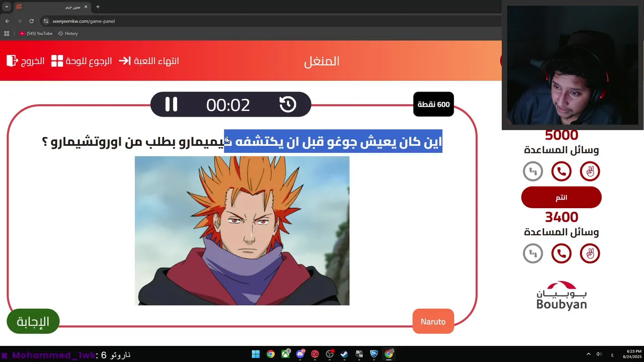View site information icon in address bar
The width and height of the screenshot is (644, 362).
point(46,21)
